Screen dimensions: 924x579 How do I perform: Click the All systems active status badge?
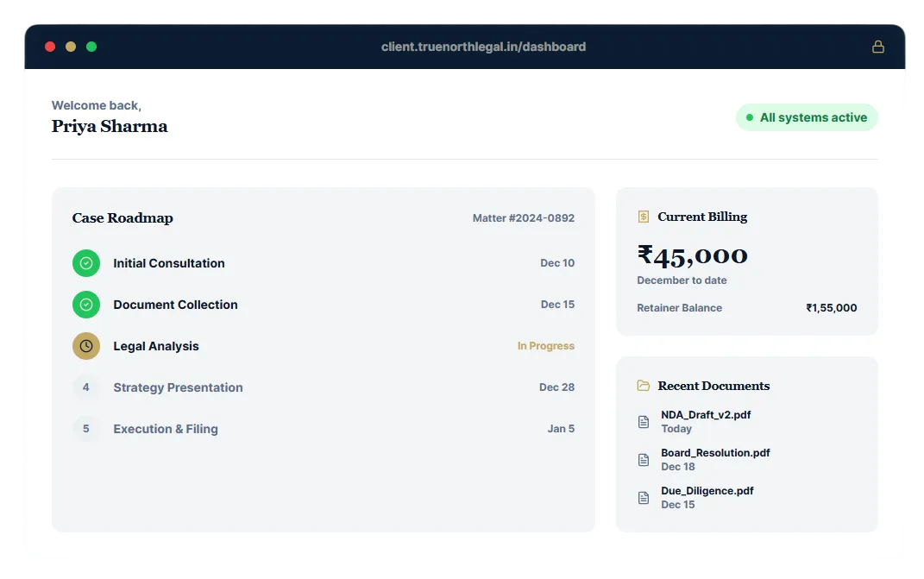(807, 117)
